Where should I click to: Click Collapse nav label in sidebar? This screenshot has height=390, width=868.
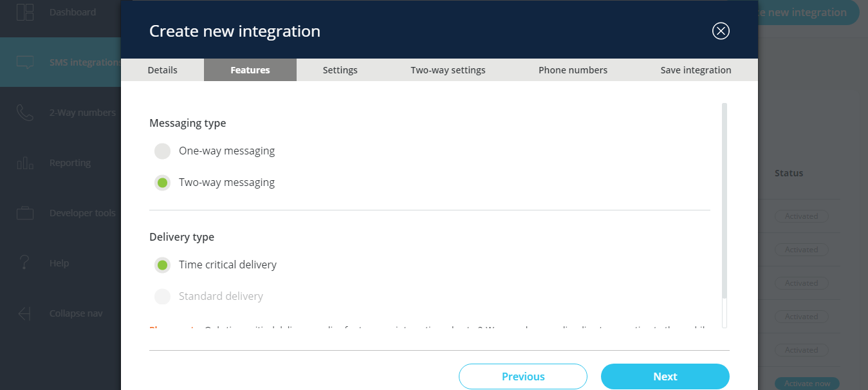pos(76,313)
